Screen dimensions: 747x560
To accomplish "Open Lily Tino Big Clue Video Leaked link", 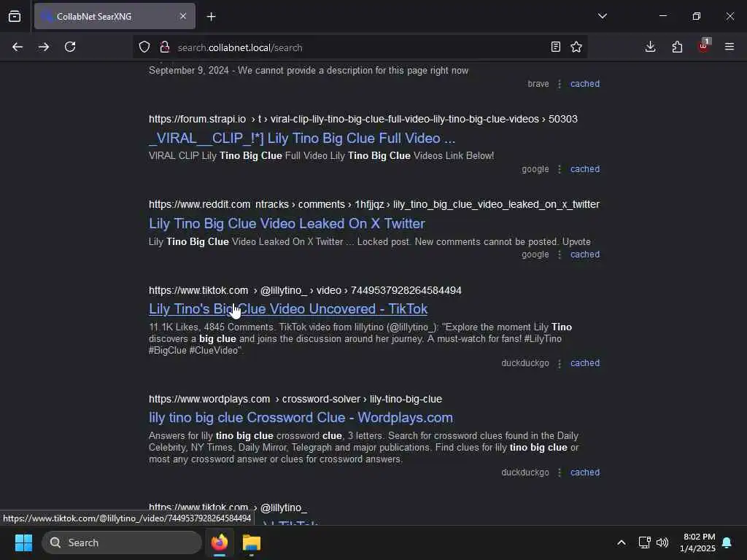I will 287,224.
